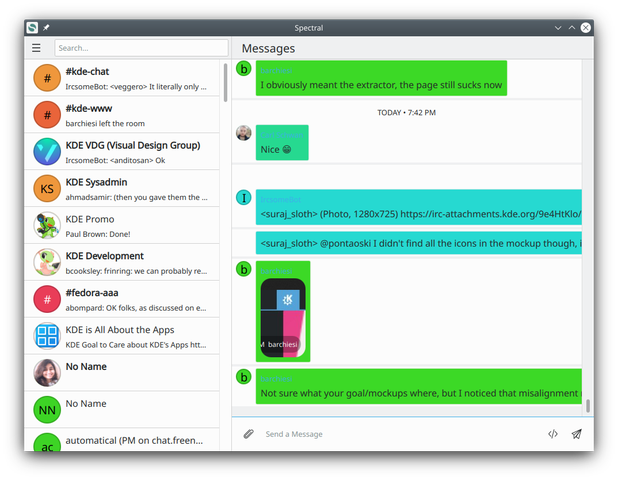
Task: Click the red-orange #kde-www avatar
Action: point(47,115)
